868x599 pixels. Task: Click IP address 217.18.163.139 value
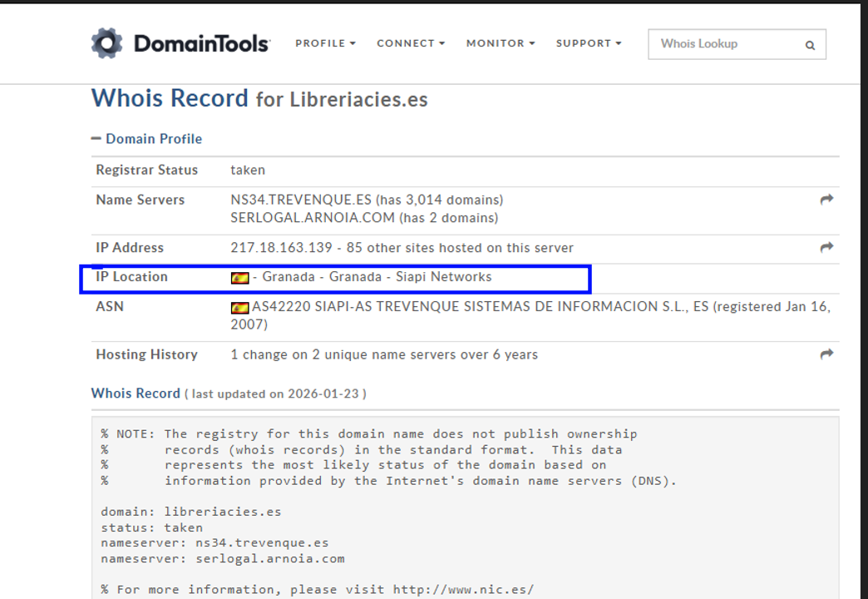coord(281,247)
